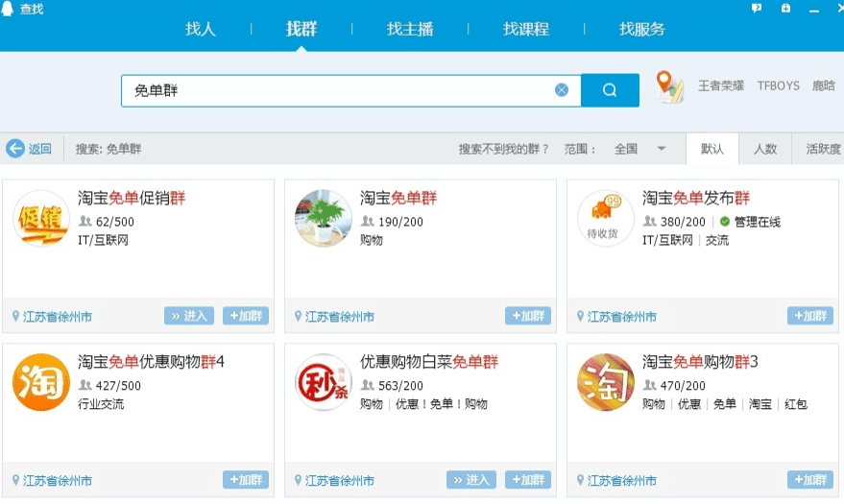Click 全国 range selector text

[x=626, y=149]
